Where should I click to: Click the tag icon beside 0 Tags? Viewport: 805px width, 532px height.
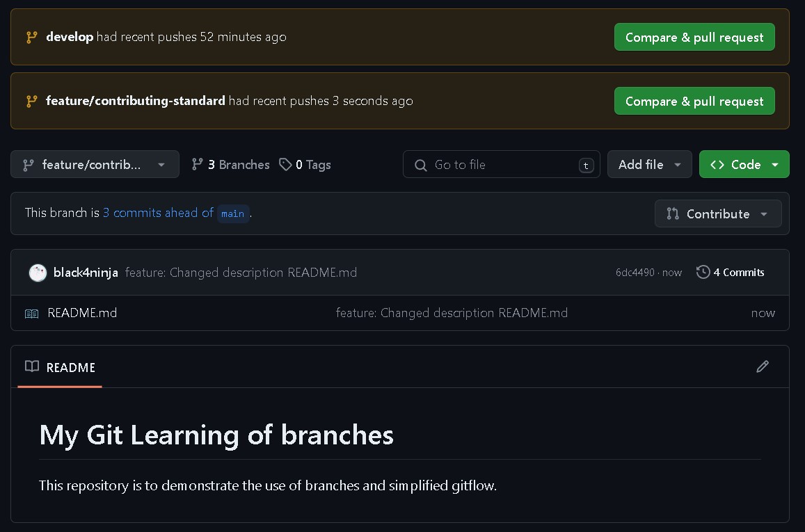click(285, 164)
